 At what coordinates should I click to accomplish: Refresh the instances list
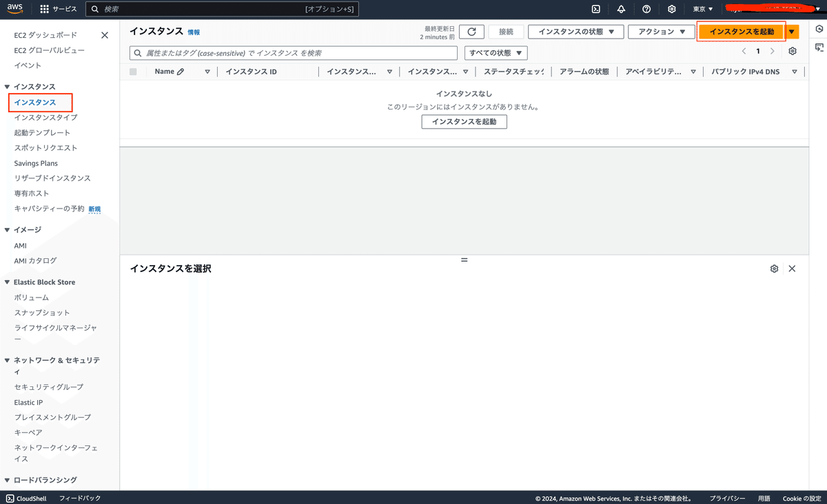click(471, 32)
